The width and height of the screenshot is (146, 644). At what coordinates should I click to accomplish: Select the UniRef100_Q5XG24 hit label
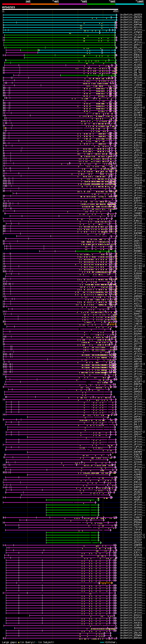tap(131, 543)
